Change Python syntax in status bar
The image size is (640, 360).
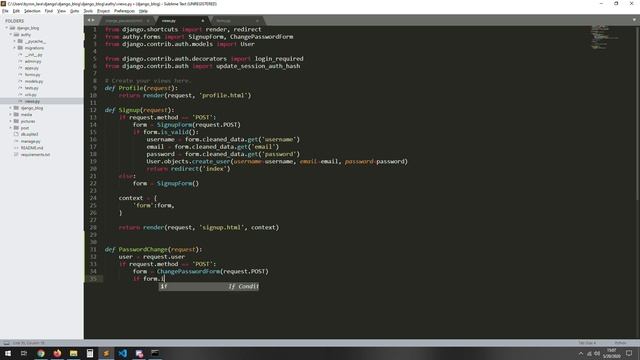coord(620,343)
